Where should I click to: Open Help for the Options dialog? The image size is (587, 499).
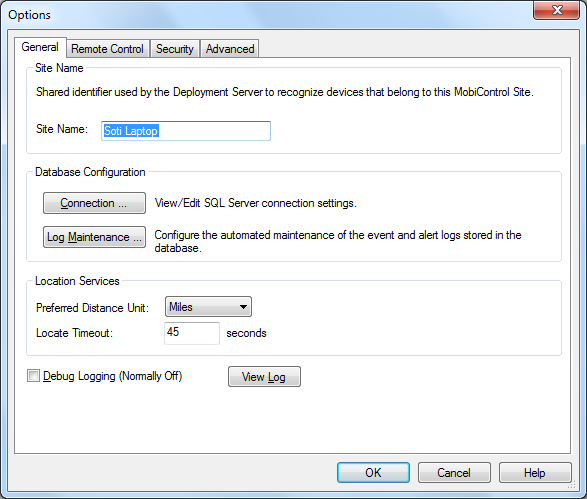(x=535, y=472)
